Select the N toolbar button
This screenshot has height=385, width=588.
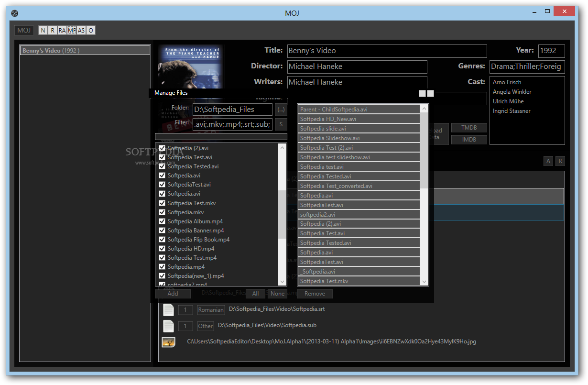click(x=43, y=30)
